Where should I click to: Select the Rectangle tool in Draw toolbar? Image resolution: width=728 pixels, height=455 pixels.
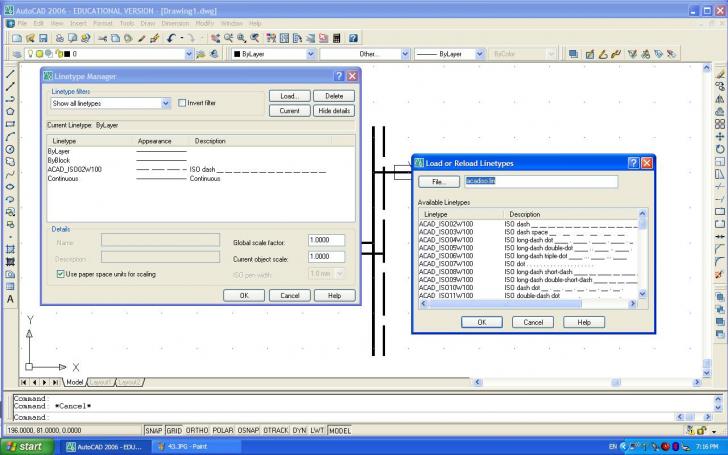point(10,124)
